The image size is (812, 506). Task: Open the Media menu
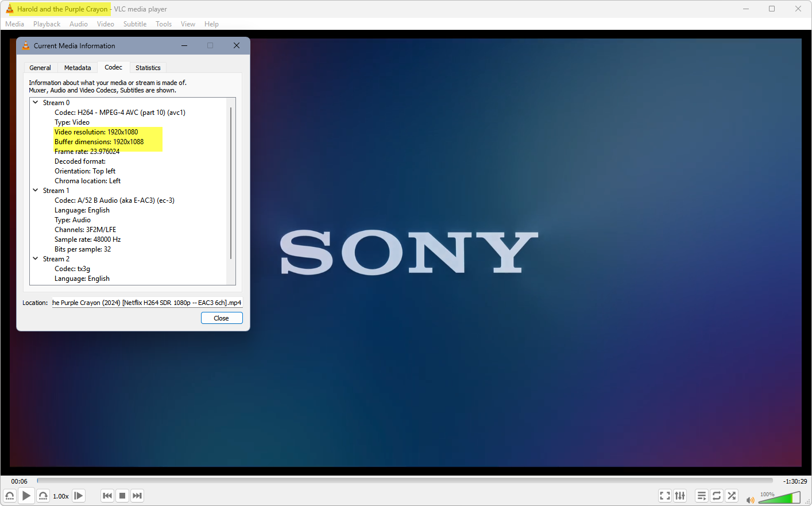14,24
